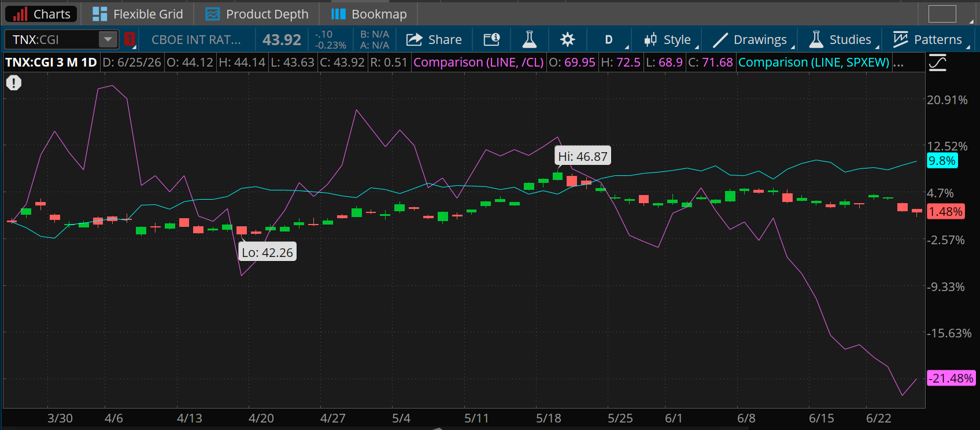
Task: Open the Product Depth tab
Action: pos(257,14)
